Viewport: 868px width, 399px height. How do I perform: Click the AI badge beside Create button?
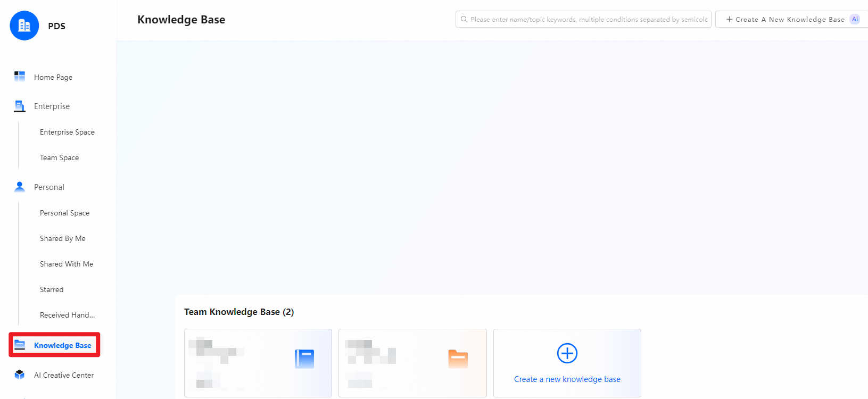(855, 19)
